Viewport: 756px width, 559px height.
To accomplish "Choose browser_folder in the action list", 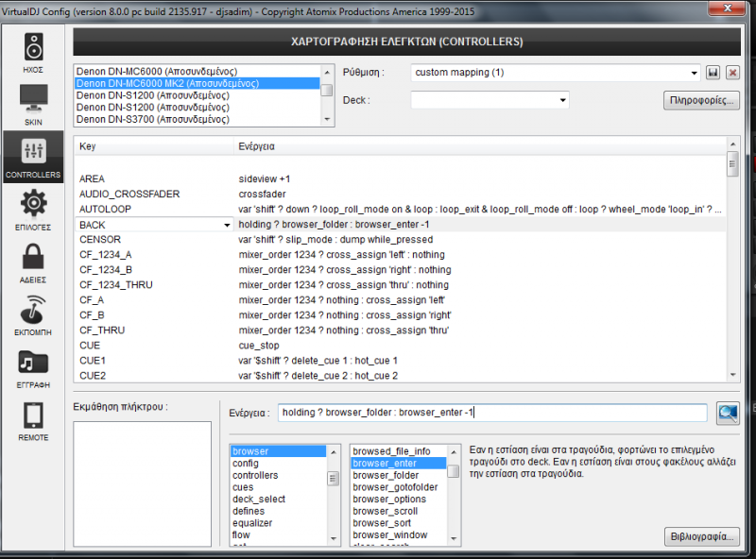I will click(x=384, y=475).
